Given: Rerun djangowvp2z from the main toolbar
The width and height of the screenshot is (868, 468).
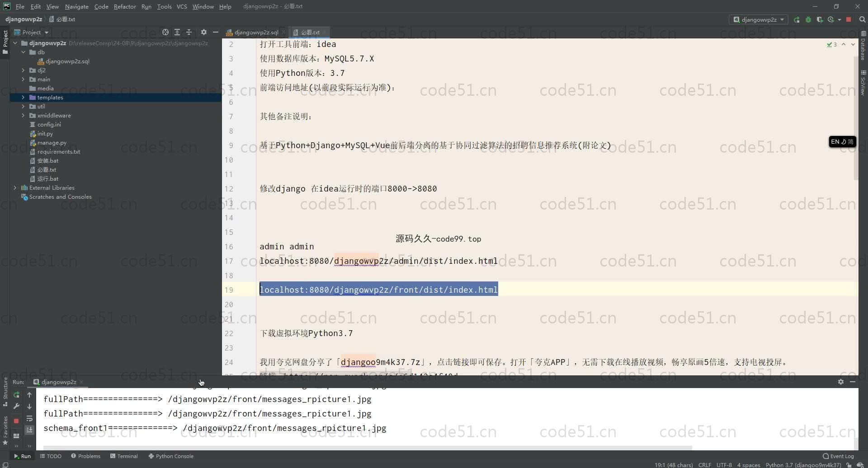Looking at the screenshot, I should tap(797, 19).
